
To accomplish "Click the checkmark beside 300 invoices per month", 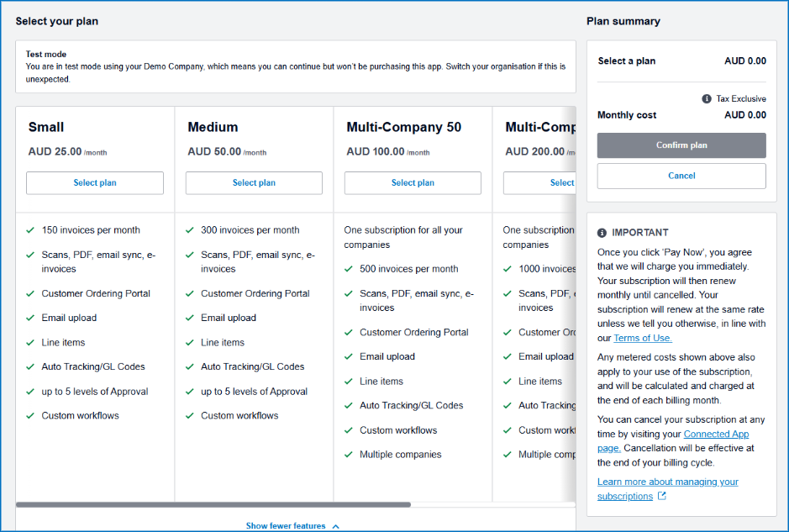I will (190, 230).
